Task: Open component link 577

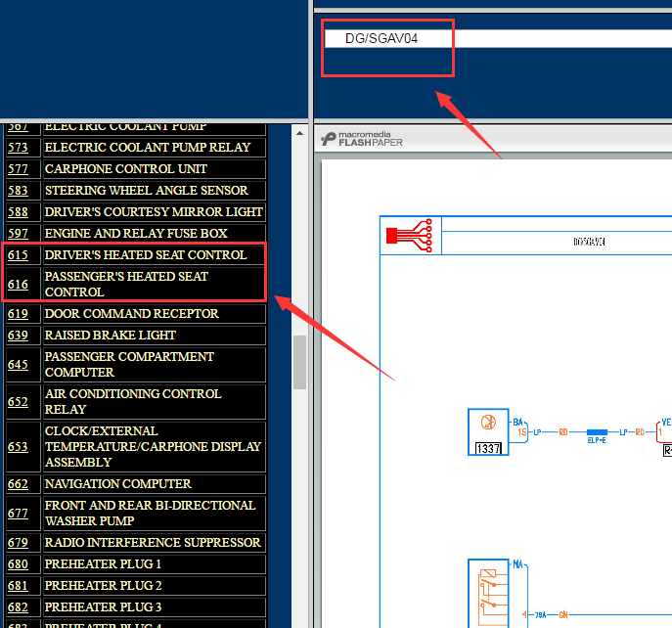Action: 18,169
